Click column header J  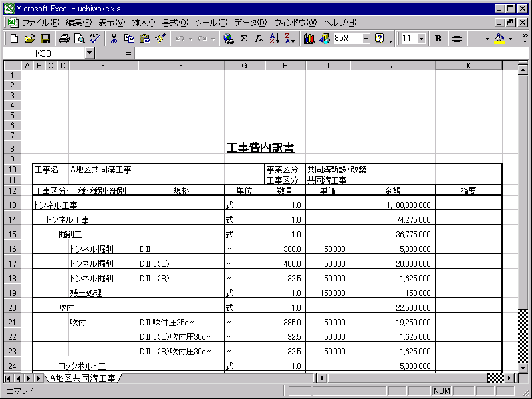pos(392,65)
